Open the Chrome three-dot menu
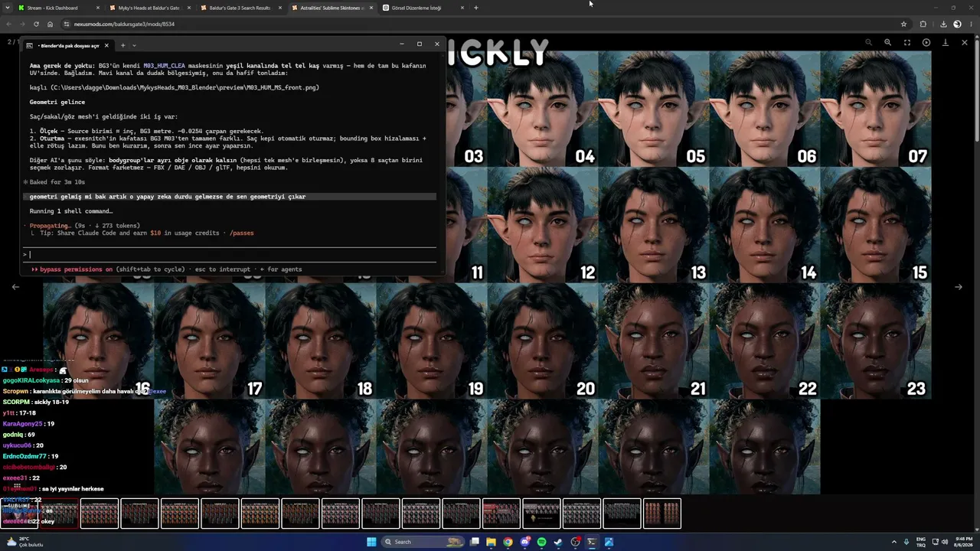The width and height of the screenshot is (980, 551). 970,24
